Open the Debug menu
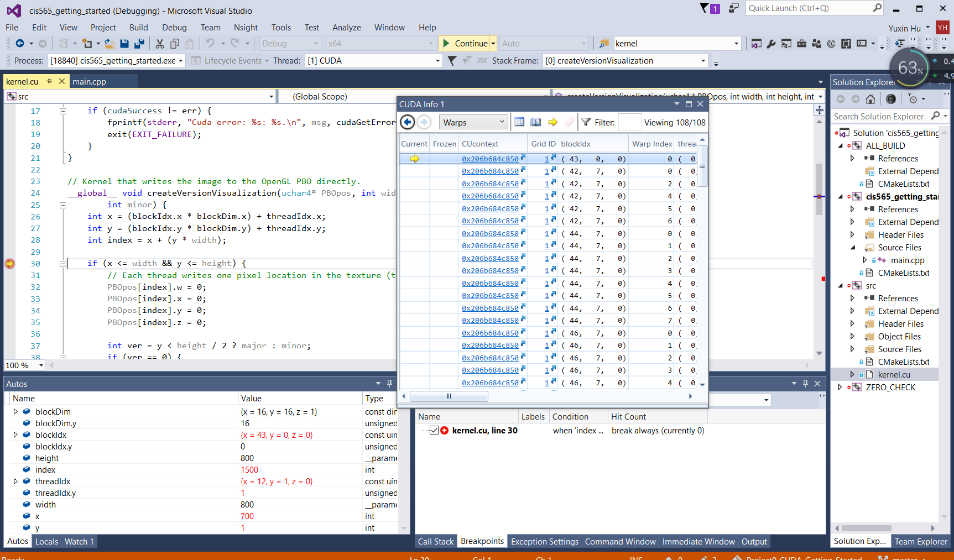 [x=174, y=28]
